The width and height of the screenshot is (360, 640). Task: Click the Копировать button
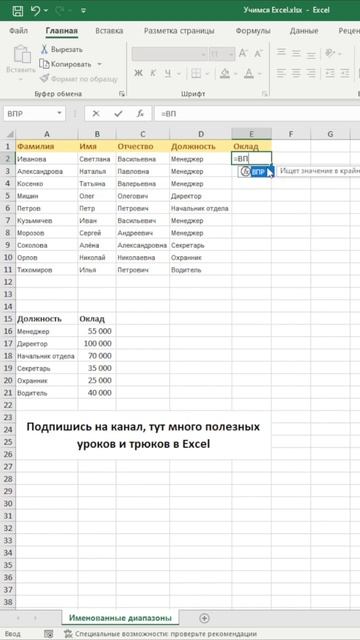pos(65,64)
